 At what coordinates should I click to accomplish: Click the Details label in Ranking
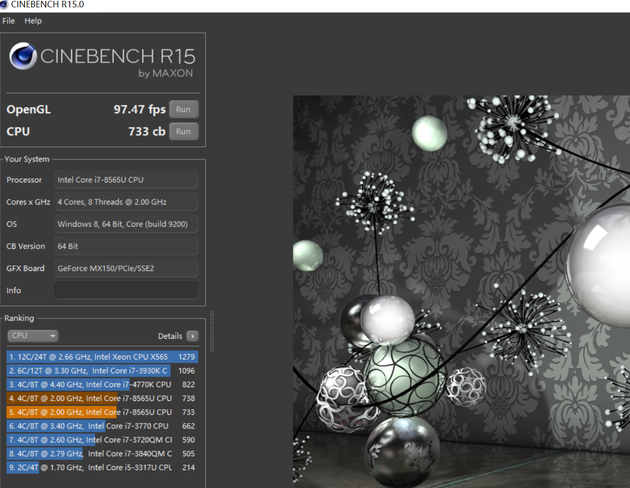pos(170,336)
